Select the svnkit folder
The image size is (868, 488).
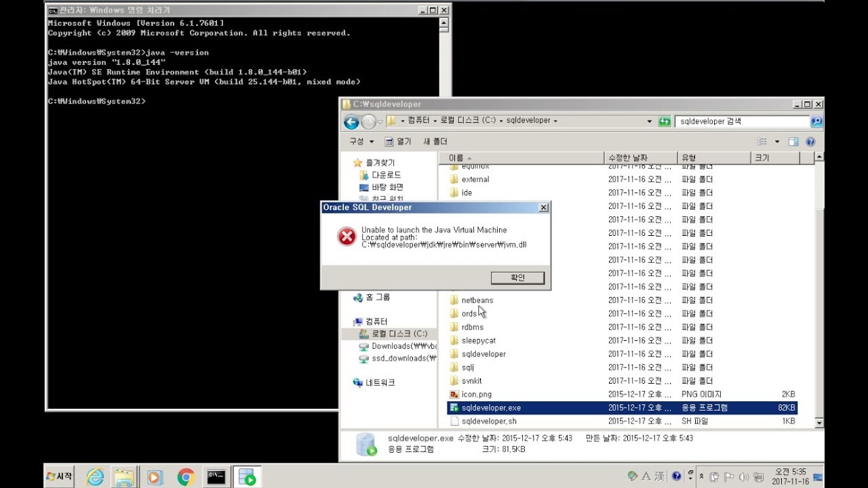point(466,381)
